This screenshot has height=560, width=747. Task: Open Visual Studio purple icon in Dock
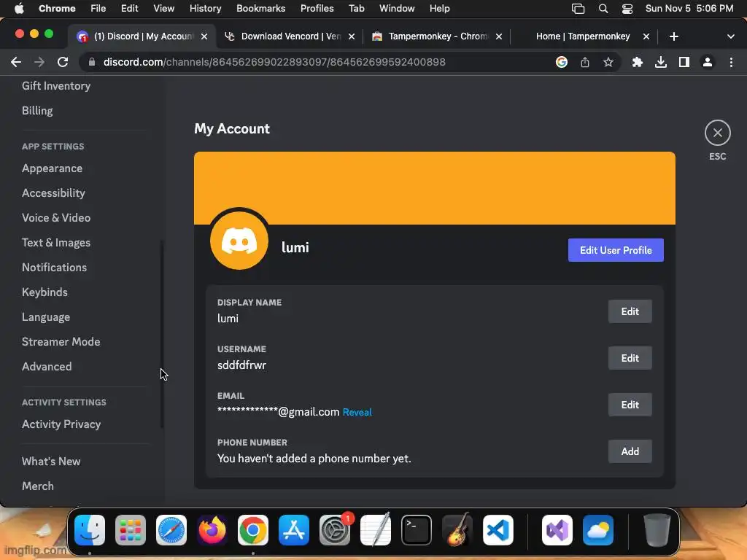[557, 530]
